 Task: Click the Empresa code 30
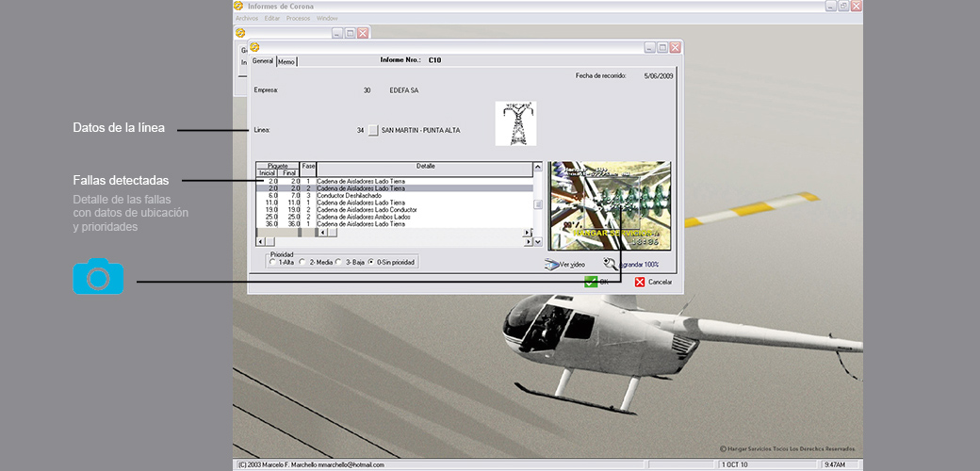click(367, 90)
